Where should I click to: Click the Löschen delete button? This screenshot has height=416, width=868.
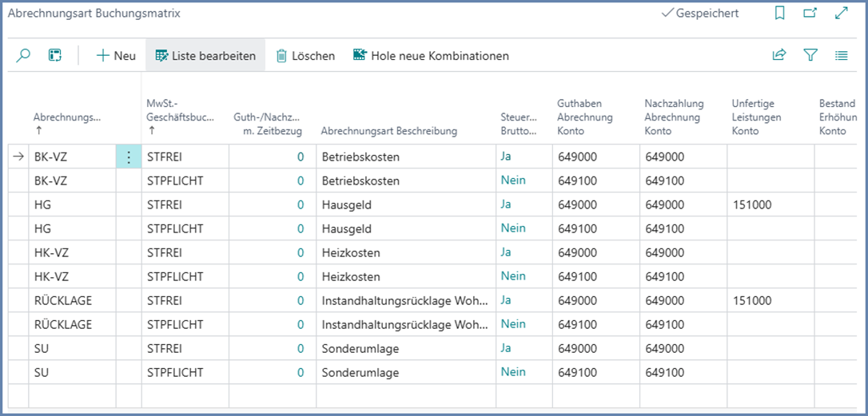click(x=305, y=56)
